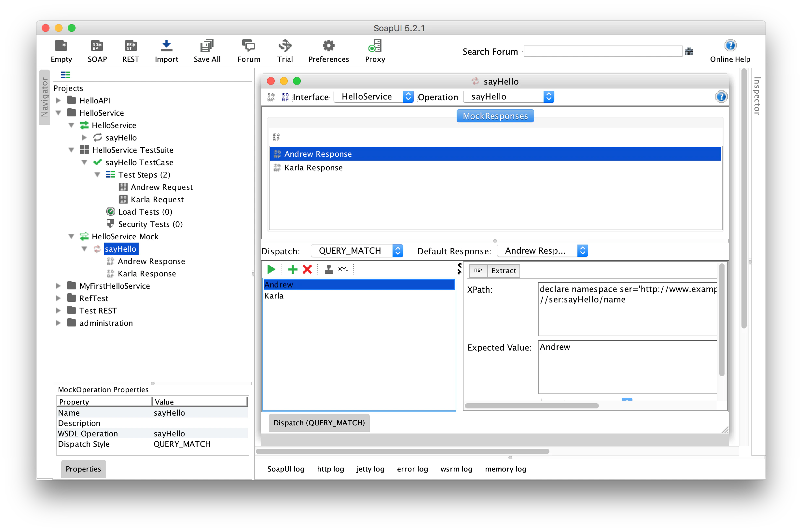
Task: Expand the MyFirstHelloService project
Action: tap(58, 286)
